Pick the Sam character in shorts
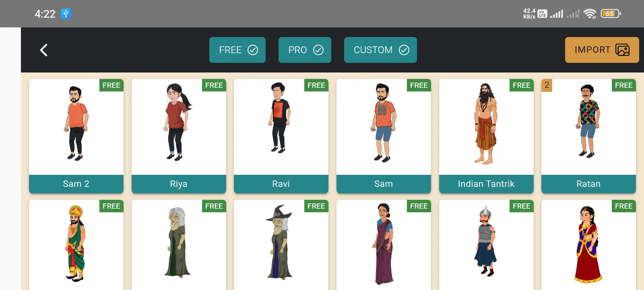The height and width of the screenshot is (290, 644). tap(384, 136)
